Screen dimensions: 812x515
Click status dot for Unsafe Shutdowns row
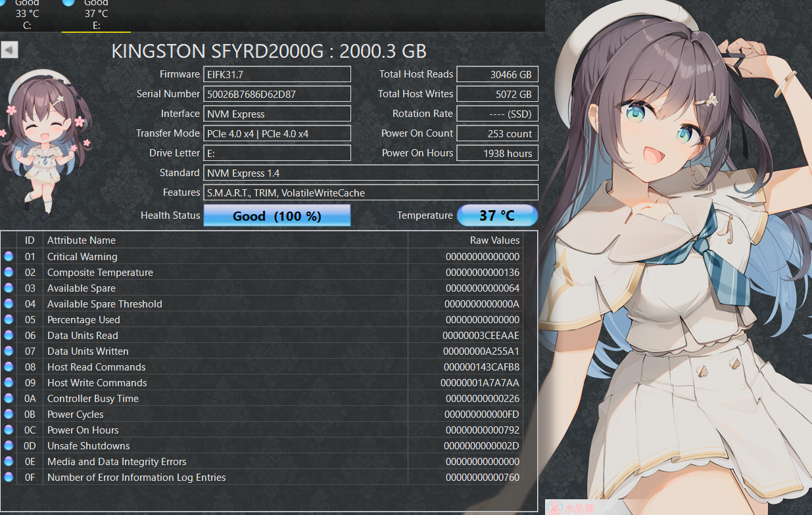(x=9, y=445)
